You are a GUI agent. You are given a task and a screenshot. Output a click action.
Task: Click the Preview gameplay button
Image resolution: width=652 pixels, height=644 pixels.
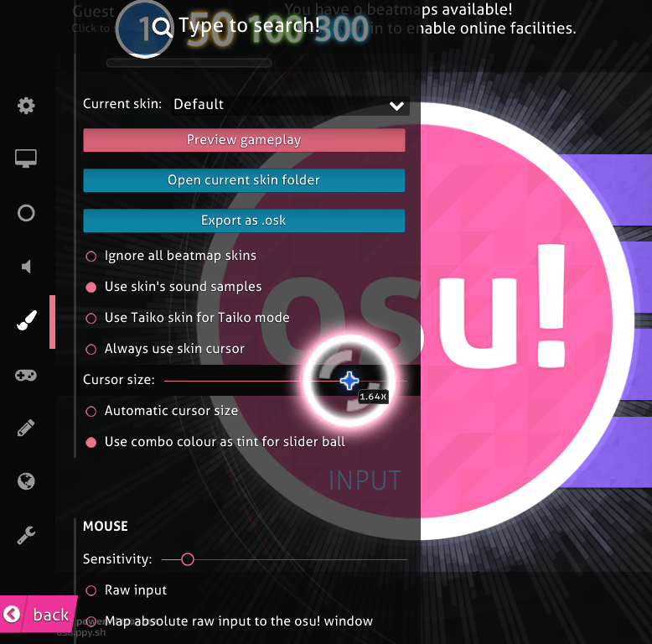(x=244, y=140)
